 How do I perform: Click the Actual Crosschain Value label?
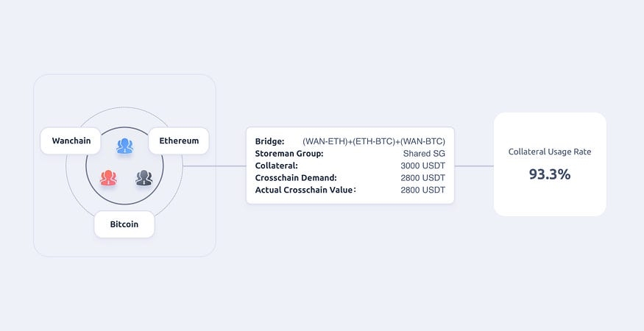coord(305,190)
